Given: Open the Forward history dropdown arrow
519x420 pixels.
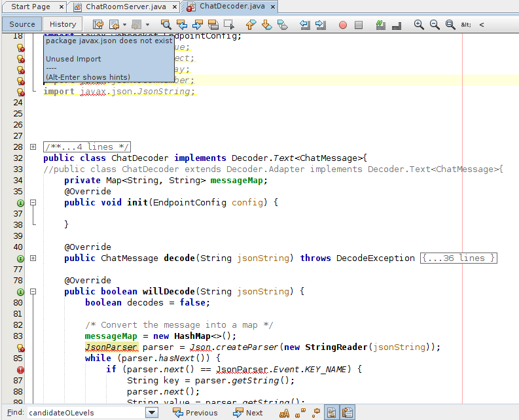Looking at the screenshot, I should pyautogui.click(x=147, y=24).
